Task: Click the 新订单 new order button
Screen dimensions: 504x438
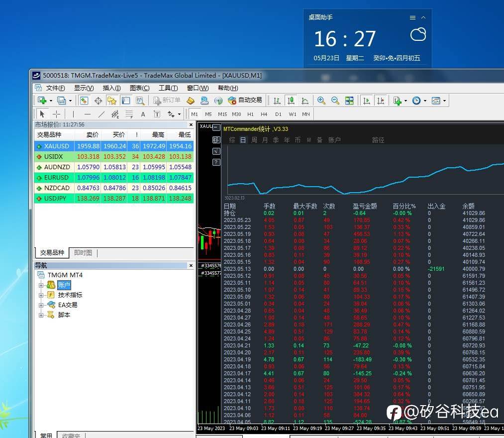Action: (x=167, y=101)
